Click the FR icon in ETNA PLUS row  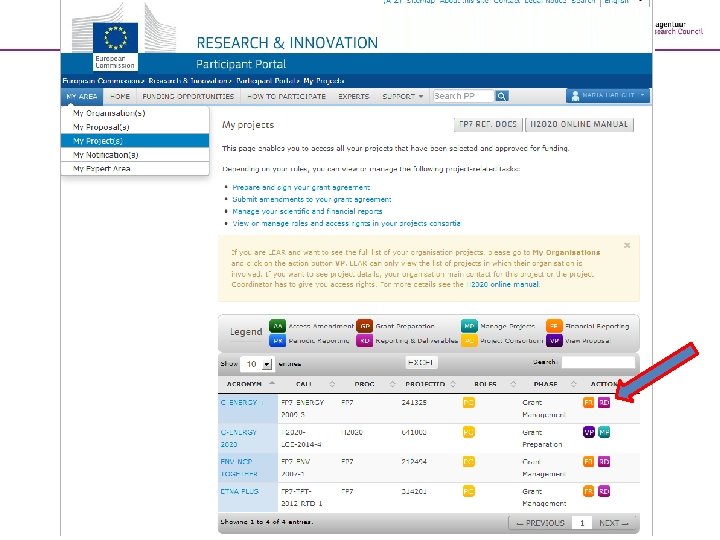[588, 491]
